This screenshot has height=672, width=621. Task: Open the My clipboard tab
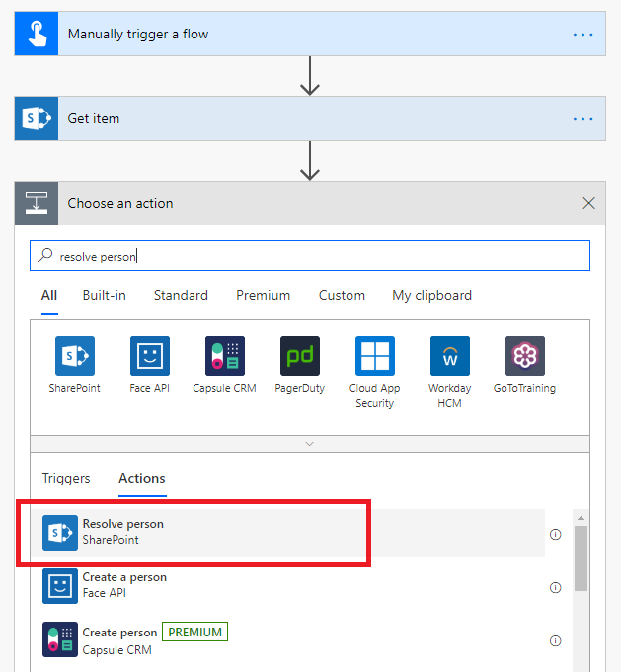431,296
